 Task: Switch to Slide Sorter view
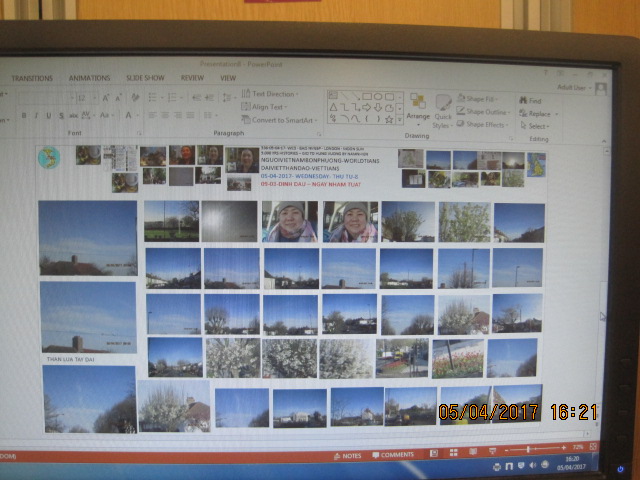click(453, 452)
